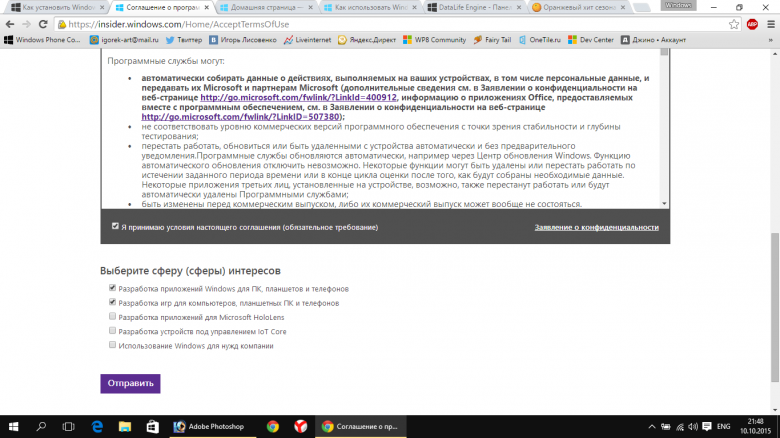This screenshot has height=438, width=780.
Task: Open the Liveinternet bookmark
Action: [x=307, y=40]
